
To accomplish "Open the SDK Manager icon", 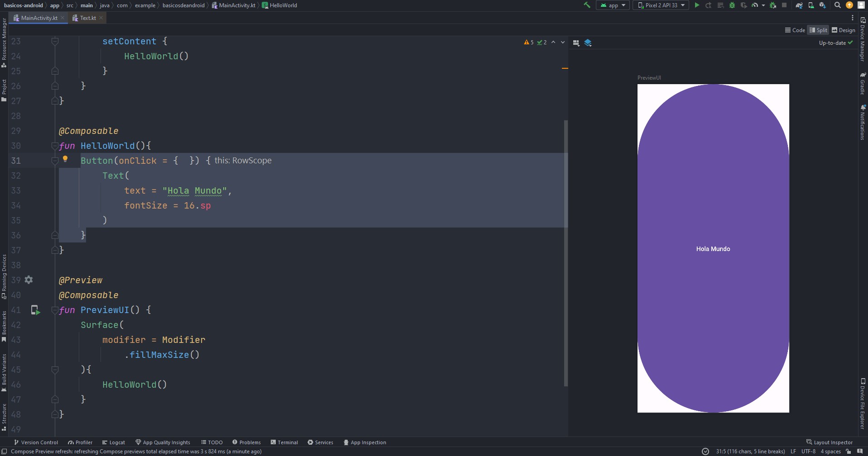I will (x=823, y=5).
